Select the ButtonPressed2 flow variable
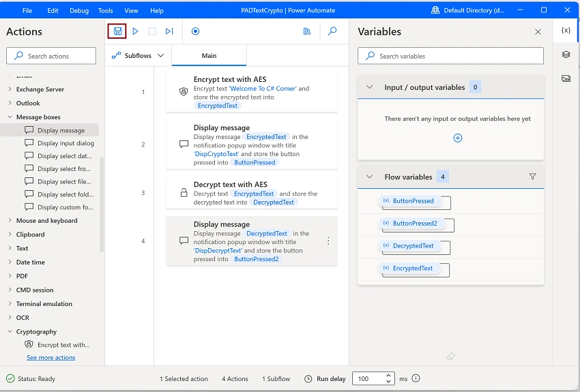This screenshot has width=580, height=392. tap(411, 223)
